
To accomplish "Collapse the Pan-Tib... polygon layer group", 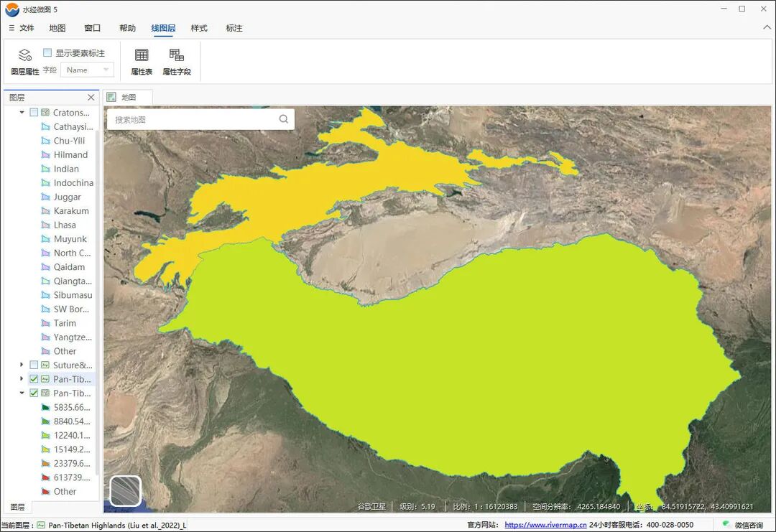I will coord(22,393).
